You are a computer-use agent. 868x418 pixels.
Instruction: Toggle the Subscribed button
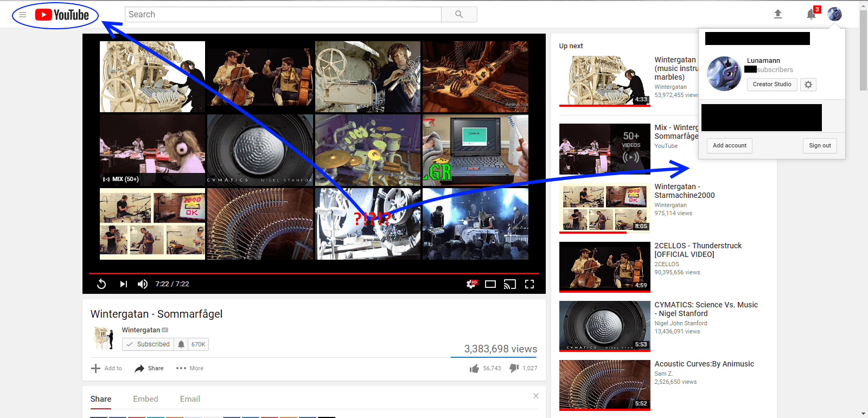coord(148,344)
